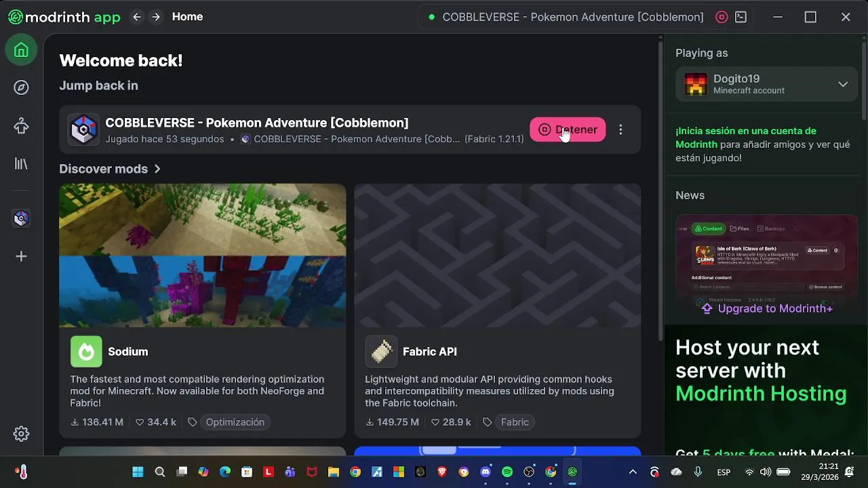The height and width of the screenshot is (488, 868).
Task: Open the clock showing 21:21
Action: 820,472
